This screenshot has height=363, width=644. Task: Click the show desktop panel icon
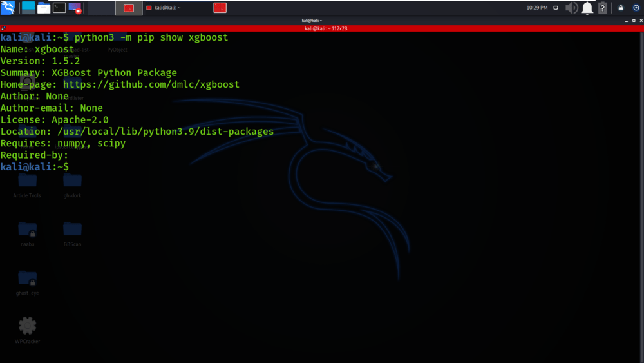28,7
